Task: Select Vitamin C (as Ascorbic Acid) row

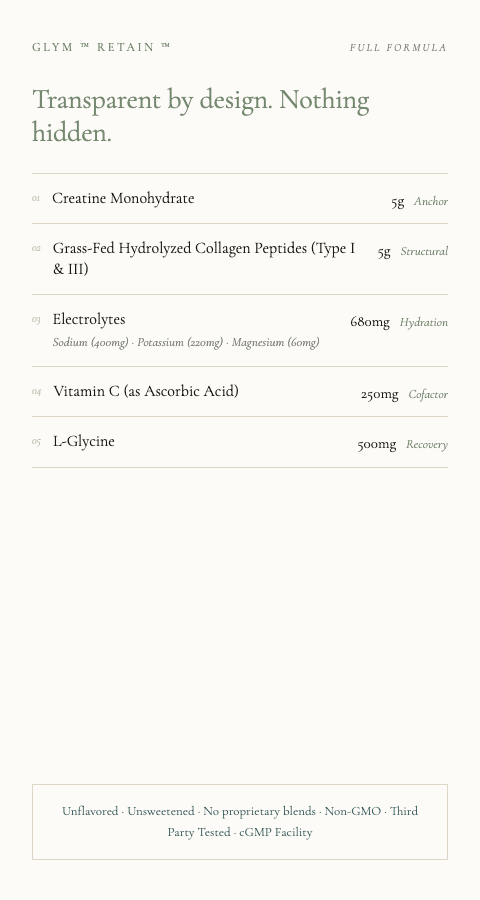Action: point(240,391)
